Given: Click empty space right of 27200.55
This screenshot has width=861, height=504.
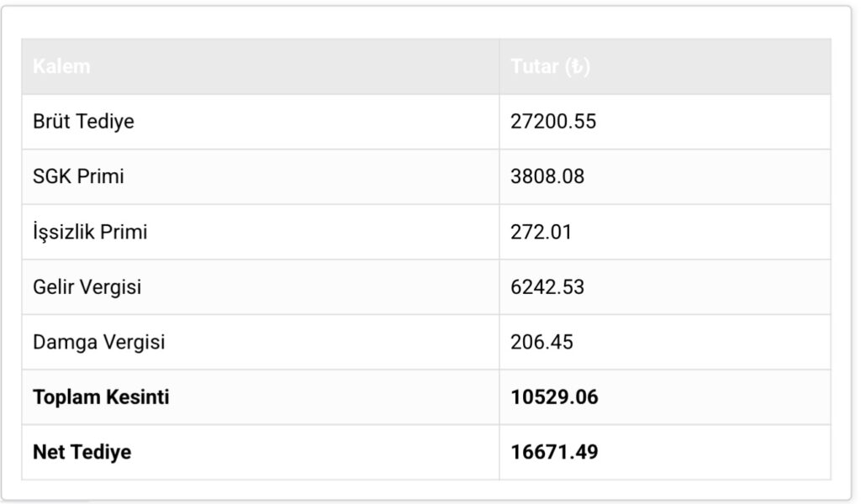Looking at the screenshot, I should (x=715, y=122).
